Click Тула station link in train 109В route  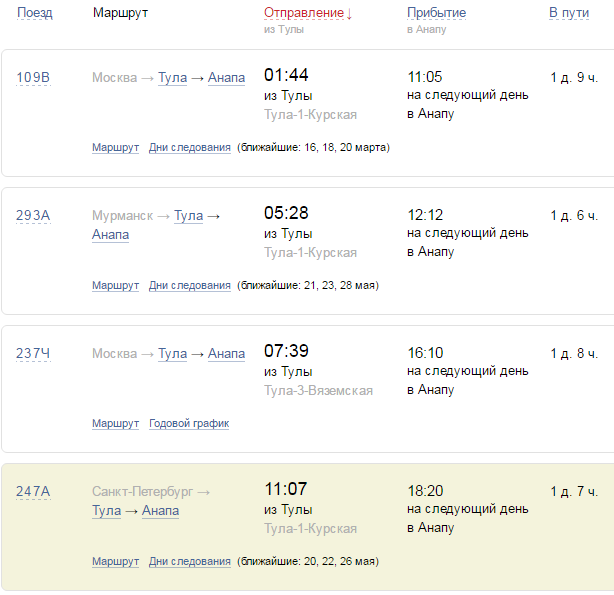172,78
